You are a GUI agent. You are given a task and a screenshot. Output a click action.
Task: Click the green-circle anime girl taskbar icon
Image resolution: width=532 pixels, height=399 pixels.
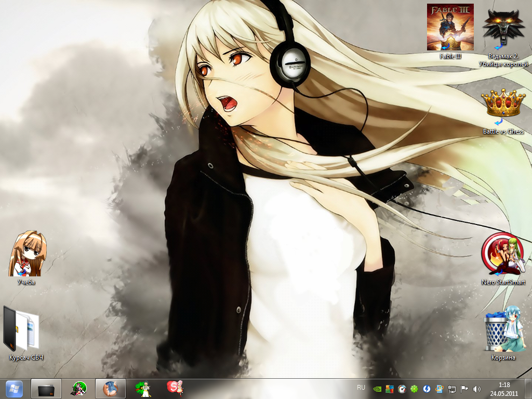coord(79,389)
